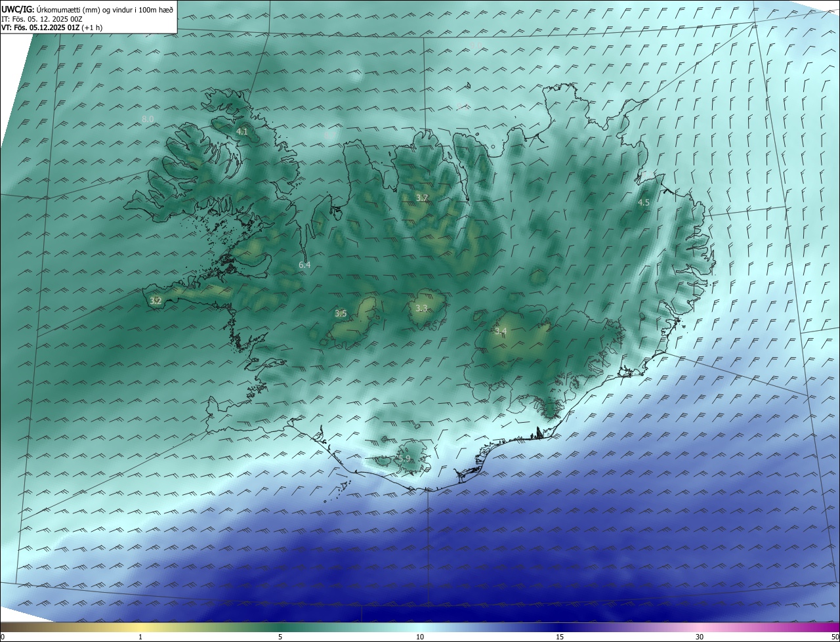The image size is (840, 642).
Task: Click the 10 tick label on the color scale
Action: (420, 637)
